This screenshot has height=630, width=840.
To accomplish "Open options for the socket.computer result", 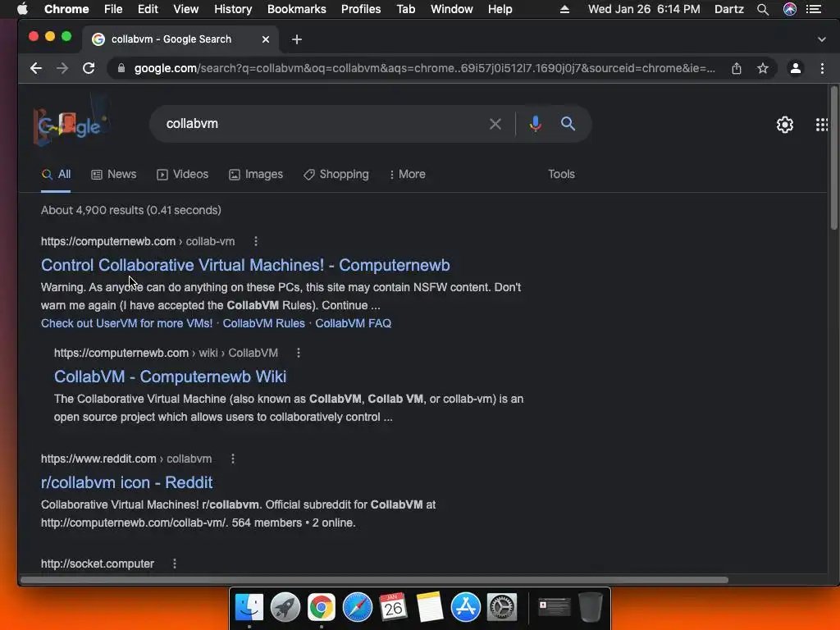I will (175, 564).
